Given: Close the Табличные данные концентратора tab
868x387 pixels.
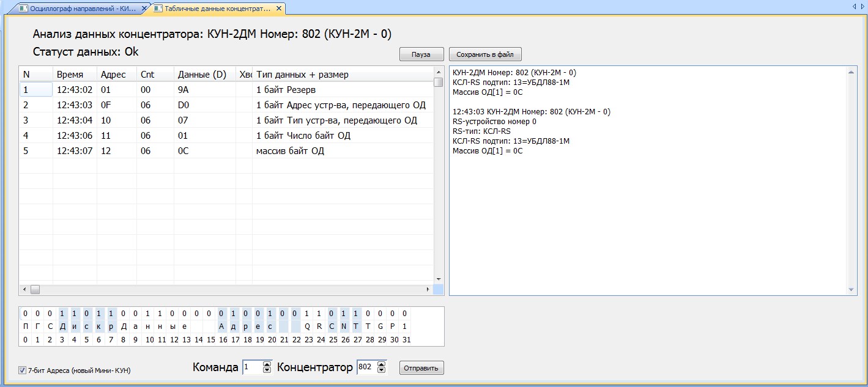Looking at the screenshot, I should coord(280,9).
